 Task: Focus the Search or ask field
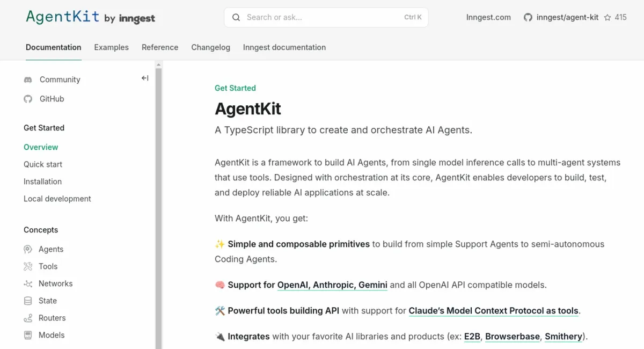[x=326, y=17]
